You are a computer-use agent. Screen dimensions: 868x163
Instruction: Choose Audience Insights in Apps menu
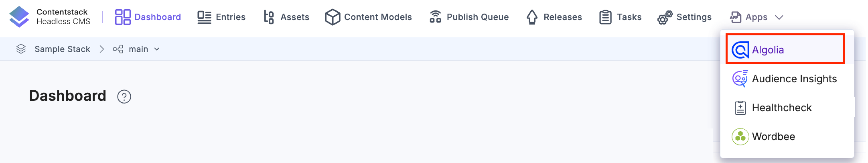click(794, 79)
